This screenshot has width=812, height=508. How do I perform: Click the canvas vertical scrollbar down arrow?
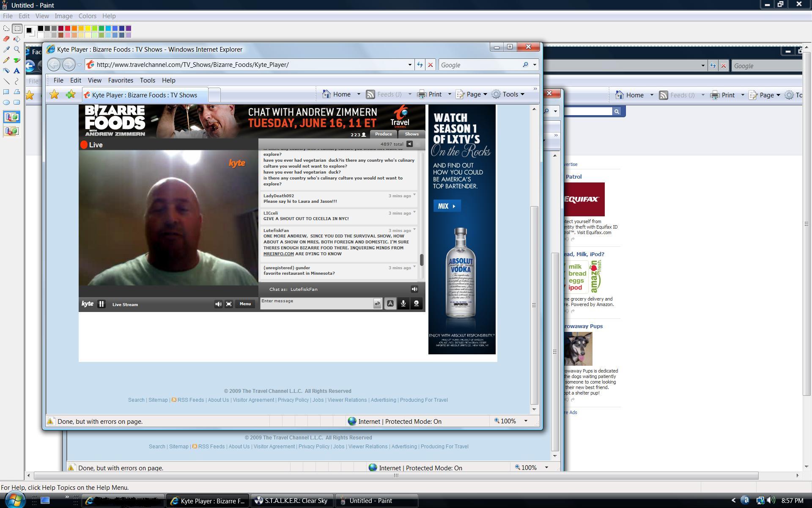tap(807, 467)
